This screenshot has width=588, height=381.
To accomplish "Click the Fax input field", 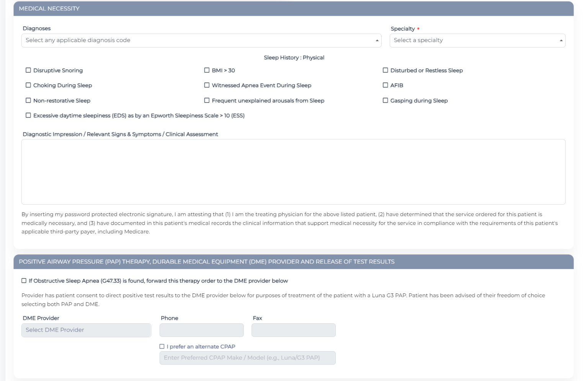I will pyautogui.click(x=293, y=329).
